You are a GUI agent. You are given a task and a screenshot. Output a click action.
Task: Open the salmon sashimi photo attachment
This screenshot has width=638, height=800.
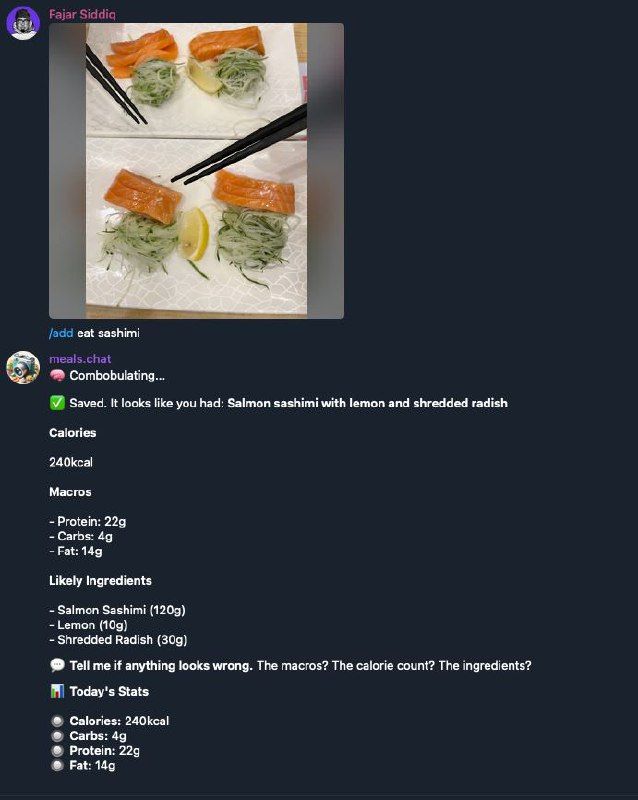coord(197,171)
